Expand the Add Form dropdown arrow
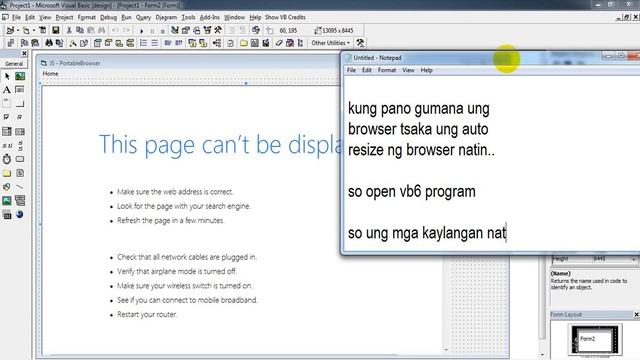640x360 pixels. (x=34, y=31)
